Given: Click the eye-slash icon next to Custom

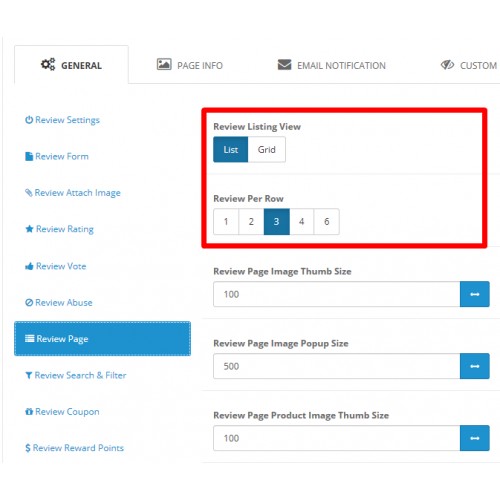Looking at the screenshot, I should [447, 65].
